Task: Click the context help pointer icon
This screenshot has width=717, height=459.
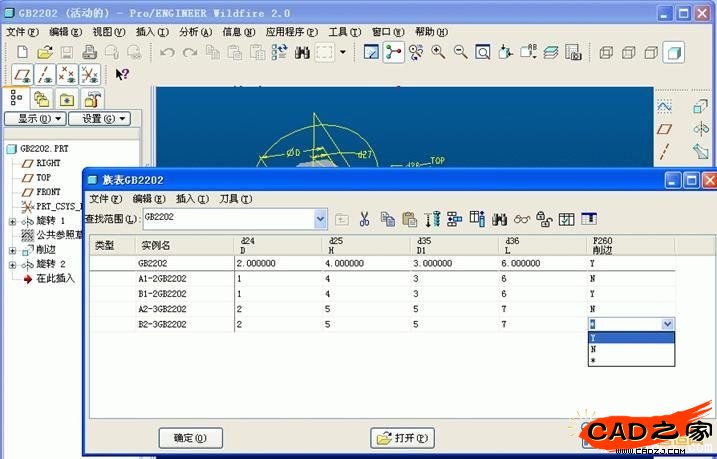Action: pos(122,74)
